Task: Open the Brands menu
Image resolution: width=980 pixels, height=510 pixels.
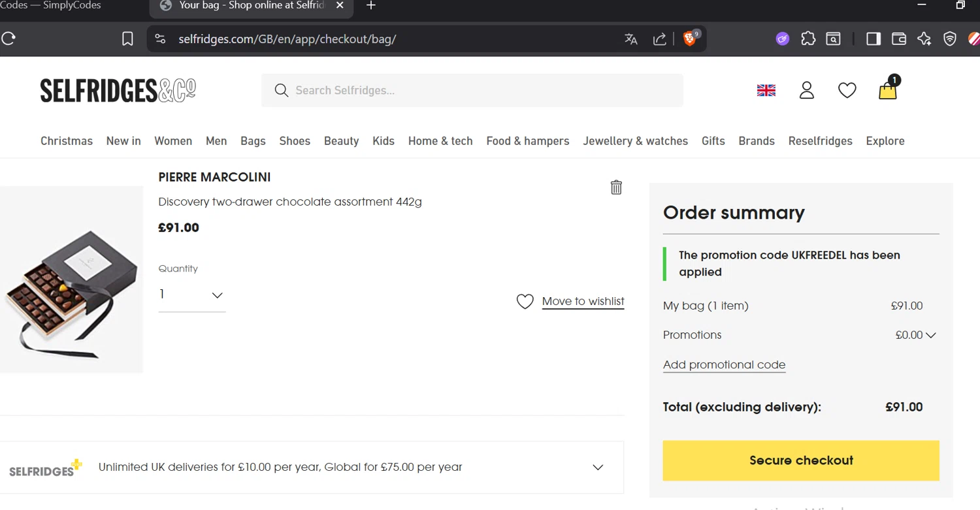Action: tap(757, 141)
